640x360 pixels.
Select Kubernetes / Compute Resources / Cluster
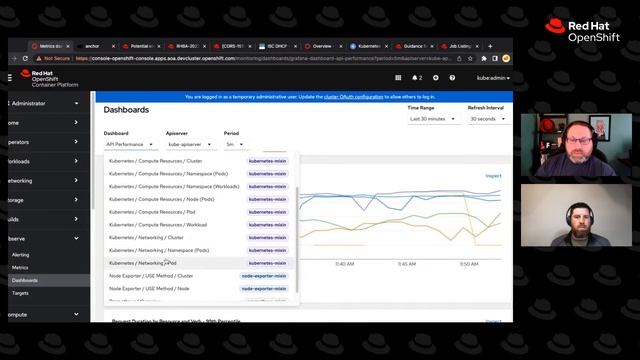[x=199, y=161]
